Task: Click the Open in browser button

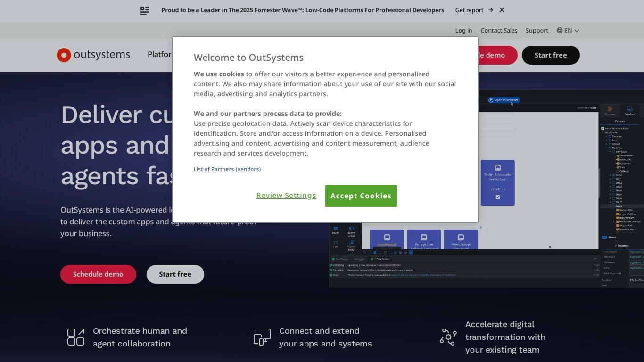Action: pos(504,100)
